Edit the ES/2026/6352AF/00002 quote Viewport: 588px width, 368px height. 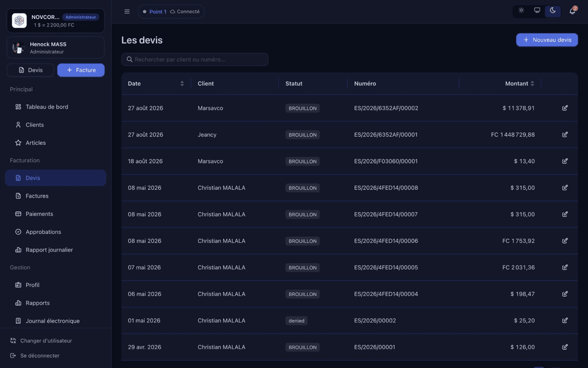coord(565,108)
